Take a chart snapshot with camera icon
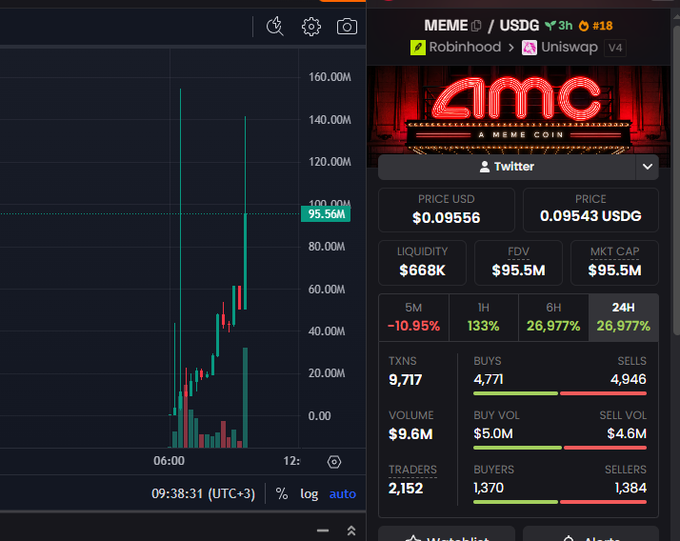The width and height of the screenshot is (680, 541). click(x=347, y=26)
